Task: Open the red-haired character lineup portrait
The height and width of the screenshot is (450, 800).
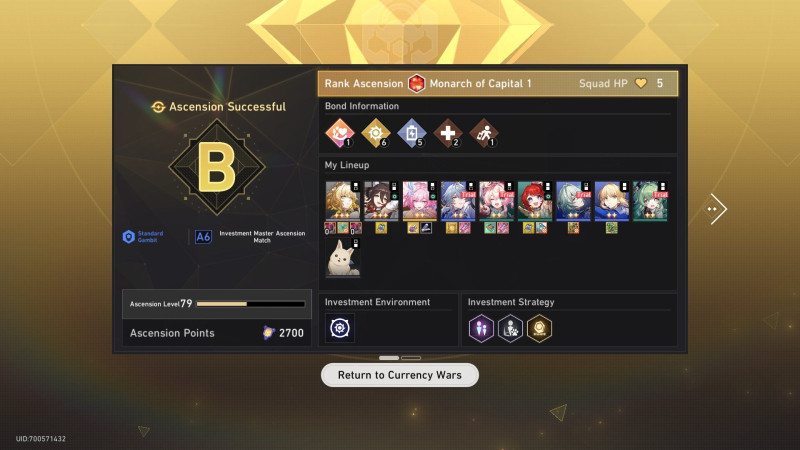Action: pos(535,201)
